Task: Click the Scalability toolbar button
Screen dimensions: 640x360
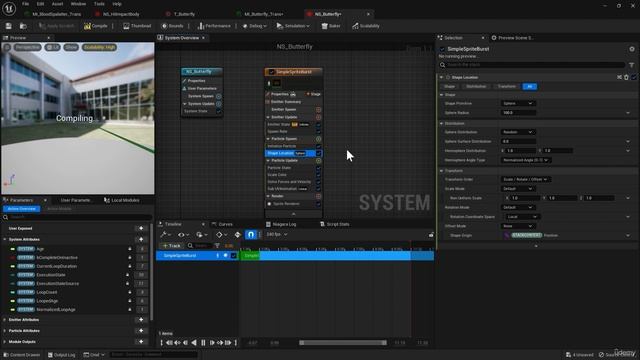Action: point(366,26)
